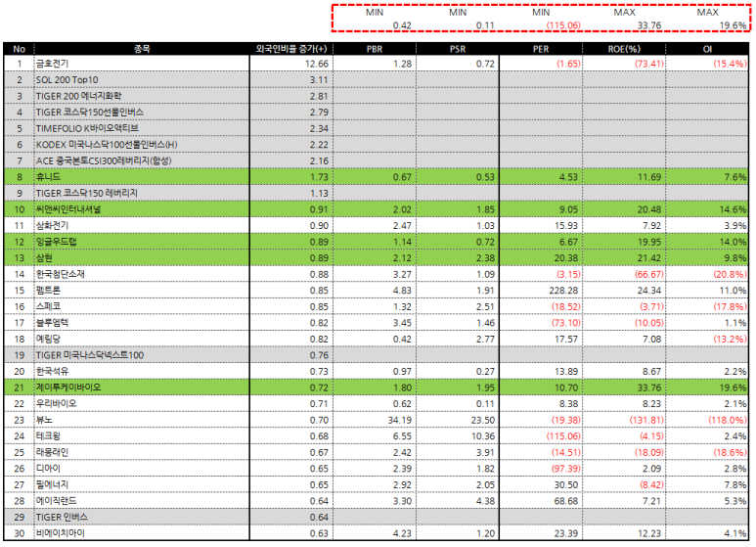
Task: Click the (131.81) ROE value for 뷰노
Action: [x=646, y=420]
